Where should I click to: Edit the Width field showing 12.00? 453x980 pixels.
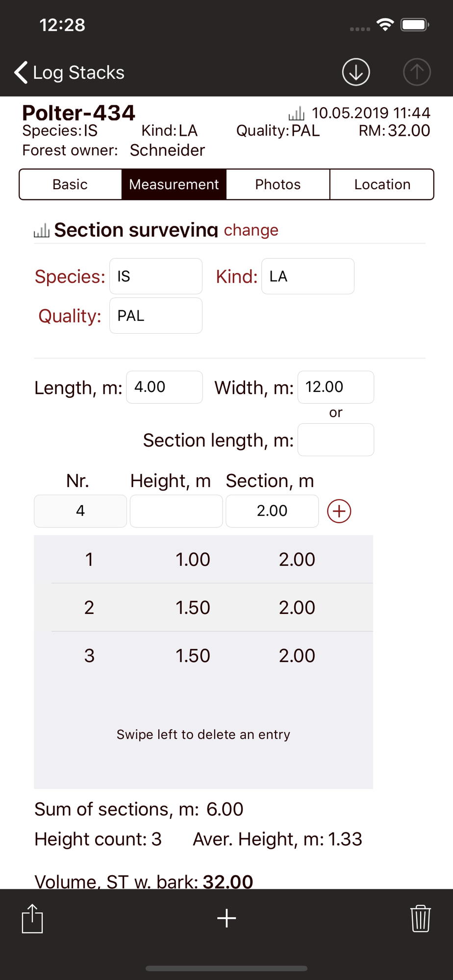coord(336,387)
